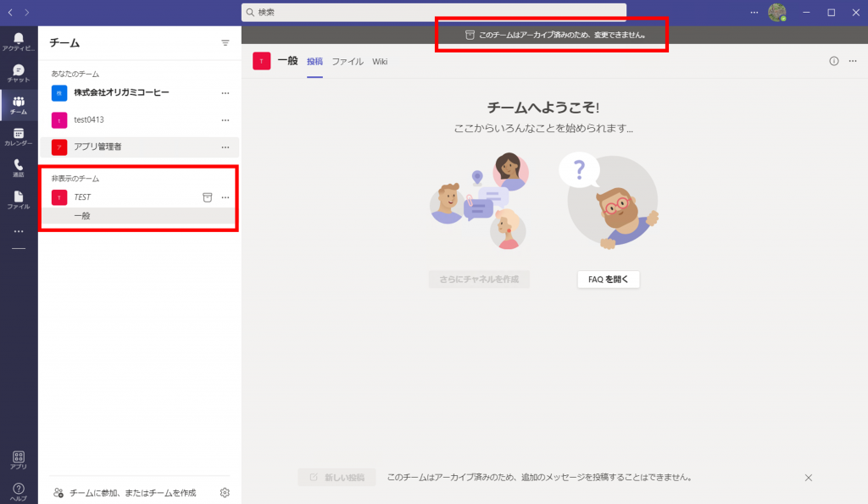868x504 pixels.
Task: Switch to the ファイル tab
Action: pos(348,62)
